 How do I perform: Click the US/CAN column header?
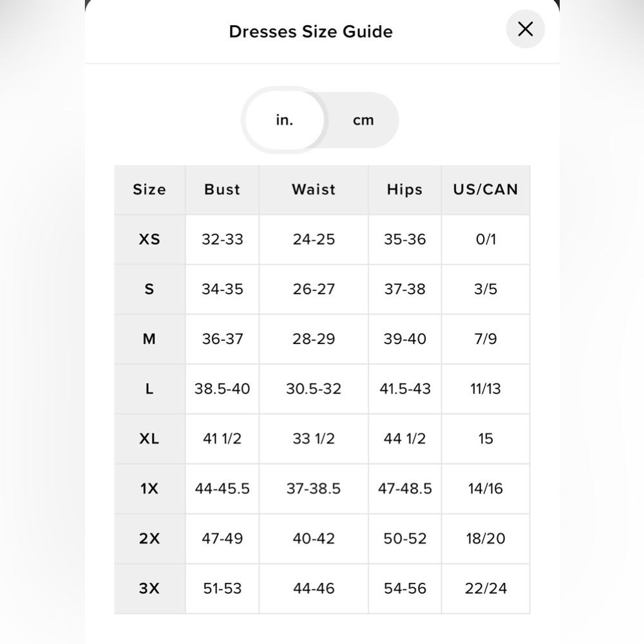[486, 190]
